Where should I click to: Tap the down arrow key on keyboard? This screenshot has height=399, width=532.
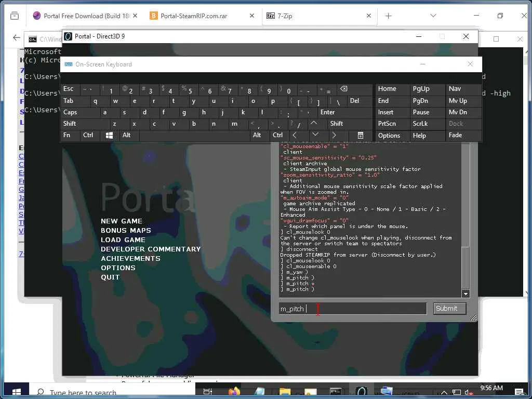(x=315, y=135)
